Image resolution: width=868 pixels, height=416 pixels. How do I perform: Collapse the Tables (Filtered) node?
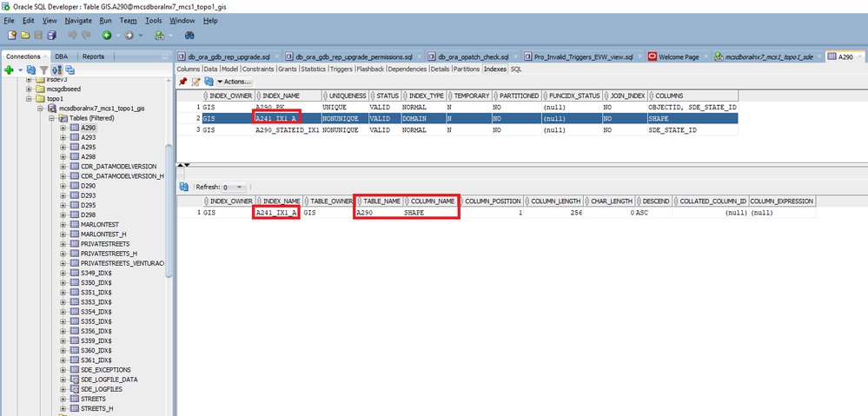51,118
